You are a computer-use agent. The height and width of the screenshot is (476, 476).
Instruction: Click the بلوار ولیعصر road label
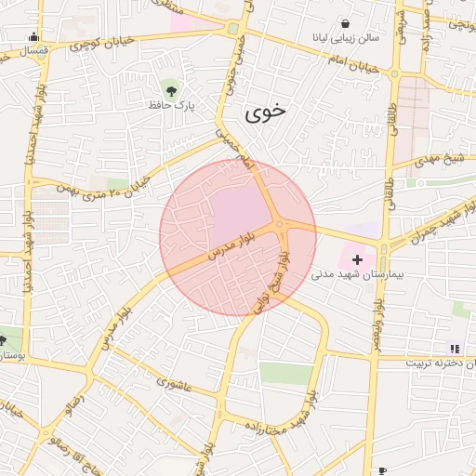click(x=379, y=326)
